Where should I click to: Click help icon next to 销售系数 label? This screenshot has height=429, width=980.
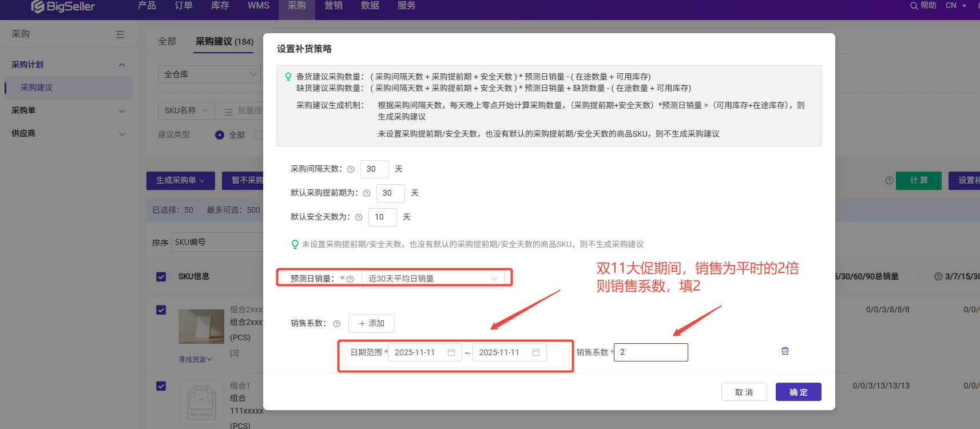point(336,324)
